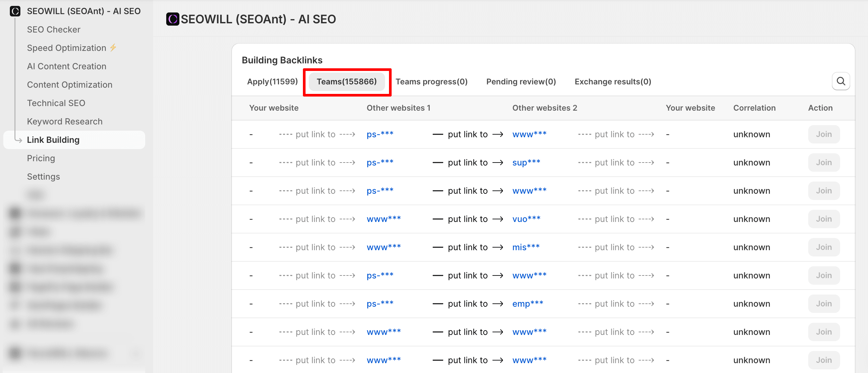868x373 pixels.
Task: Click SEOWILL app logo in header
Action: tap(172, 19)
